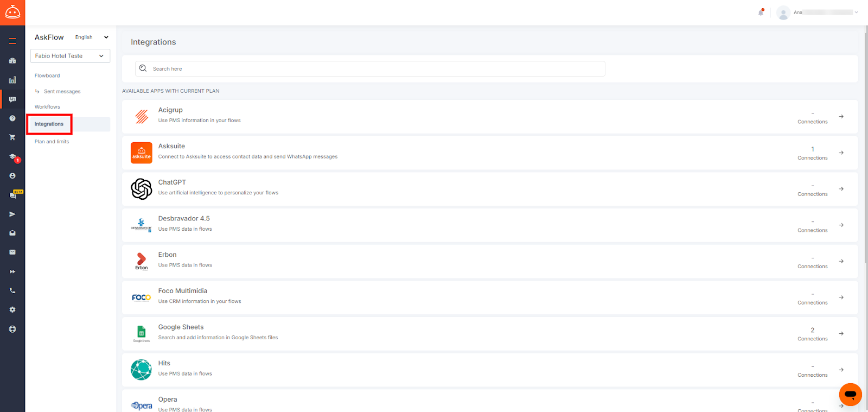Click the shopping cart sidebar icon

click(12, 137)
